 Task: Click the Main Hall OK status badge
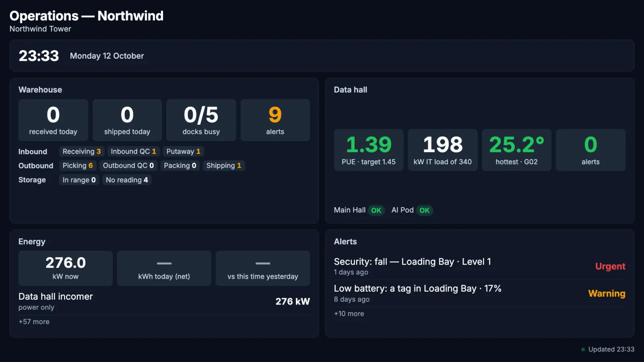(x=376, y=210)
